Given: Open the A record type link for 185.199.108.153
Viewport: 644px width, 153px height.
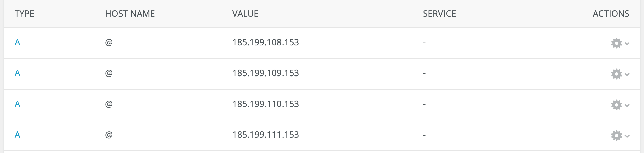Looking at the screenshot, I should [x=17, y=42].
